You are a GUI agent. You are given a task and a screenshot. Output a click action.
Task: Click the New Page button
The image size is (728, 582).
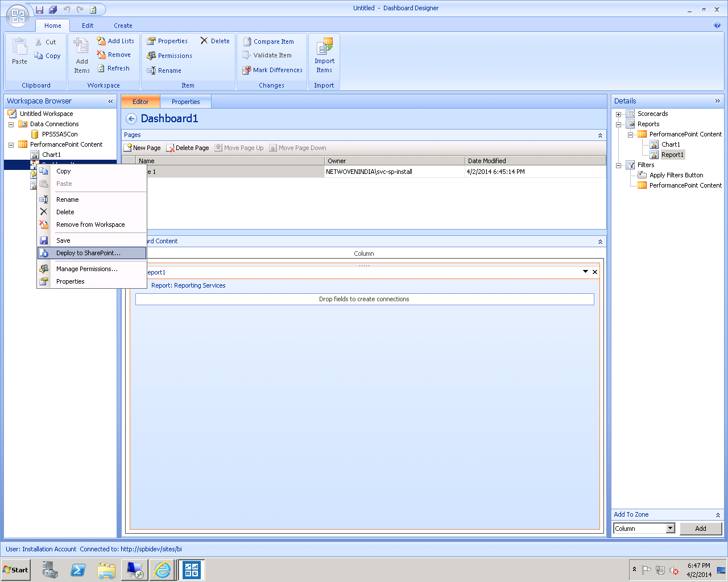[x=142, y=147]
